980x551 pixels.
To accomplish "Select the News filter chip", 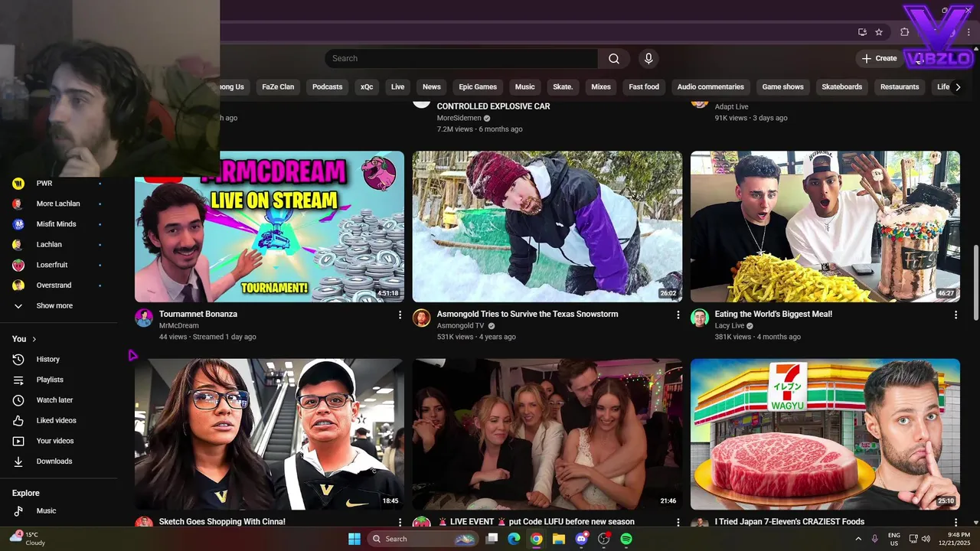I will pos(432,86).
